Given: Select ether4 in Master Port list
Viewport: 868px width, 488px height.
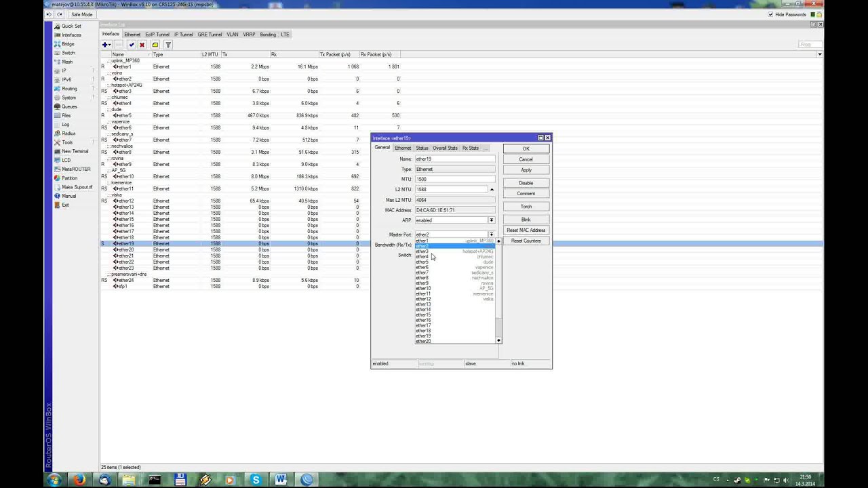Looking at the screenshot, I should 455,257.
